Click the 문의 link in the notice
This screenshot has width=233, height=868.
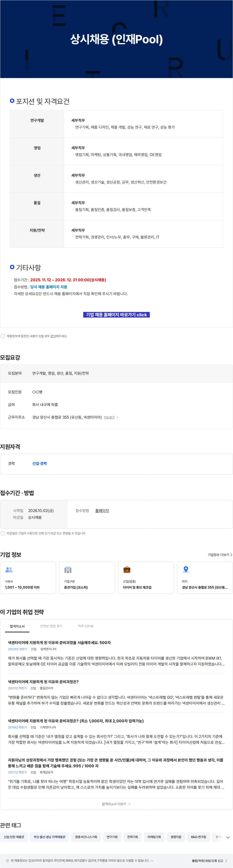(53, 336)
